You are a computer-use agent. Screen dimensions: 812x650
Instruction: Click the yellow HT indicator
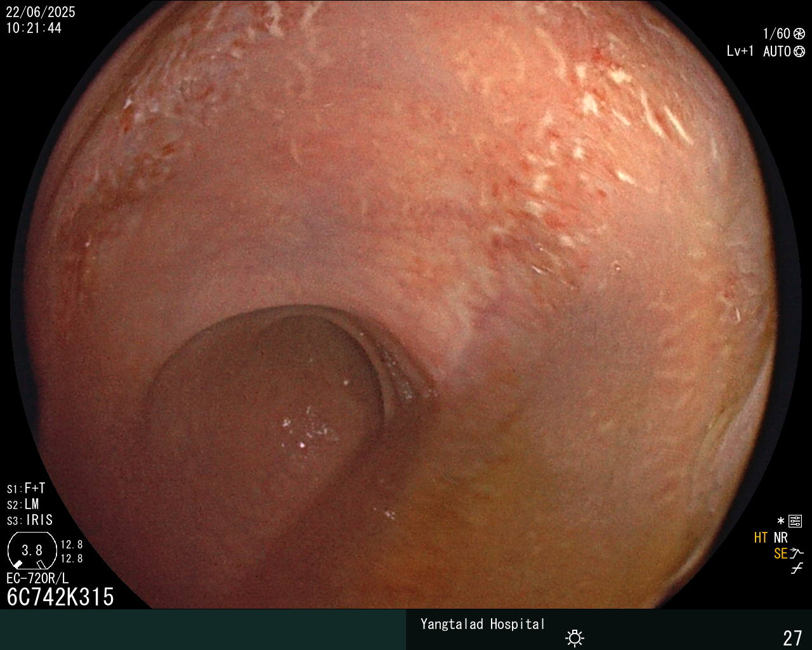click(761, 538)
